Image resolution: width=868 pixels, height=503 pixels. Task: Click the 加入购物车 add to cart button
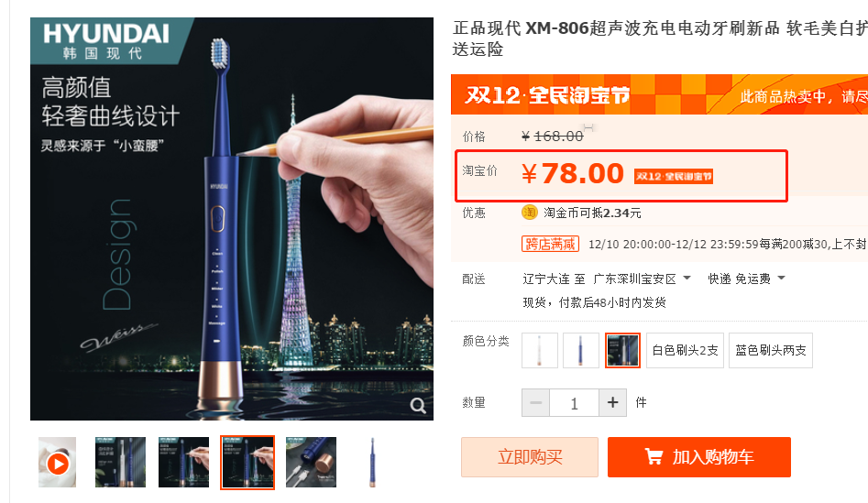(x=699, y=457)
